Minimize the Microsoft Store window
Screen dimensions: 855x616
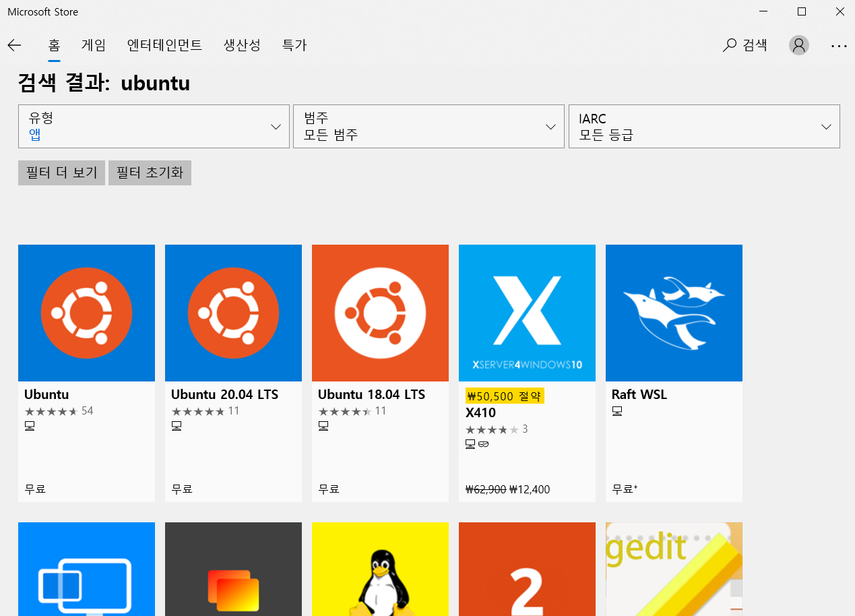pyautogui.click(x=763, y=11)
